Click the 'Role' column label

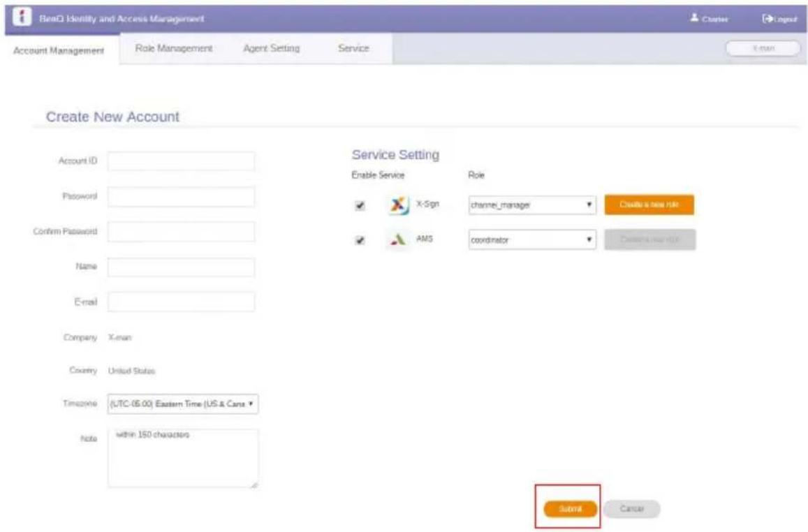[476, 175]
